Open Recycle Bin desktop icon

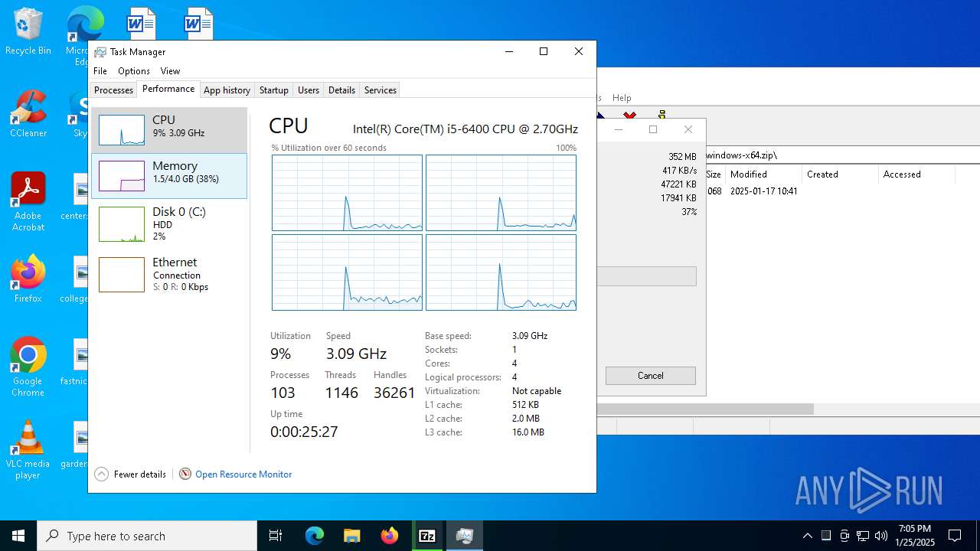point(28,32)
